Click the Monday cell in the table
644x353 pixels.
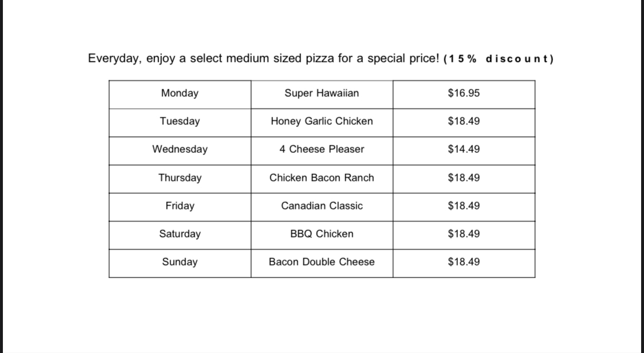[180, 93]
